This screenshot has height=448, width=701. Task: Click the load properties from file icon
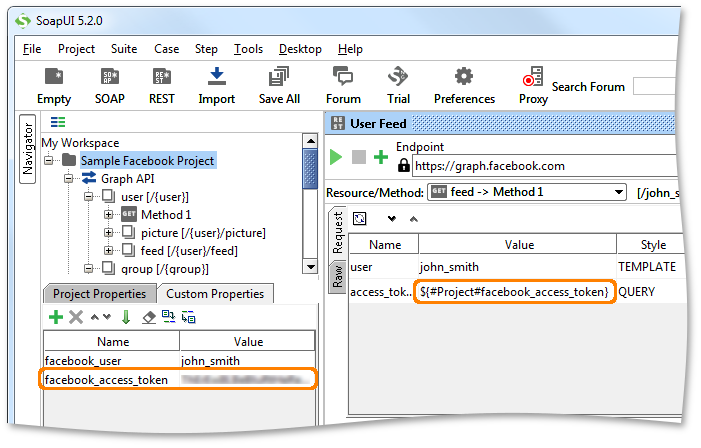[169, 317]
